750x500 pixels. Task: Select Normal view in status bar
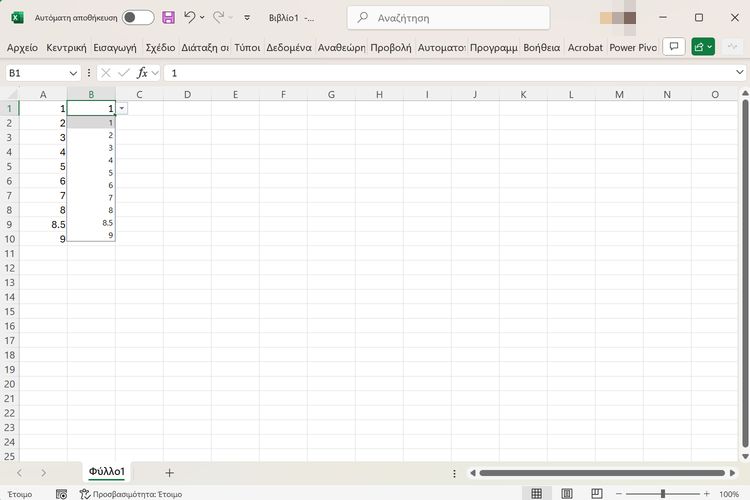[x=537, y=494]
